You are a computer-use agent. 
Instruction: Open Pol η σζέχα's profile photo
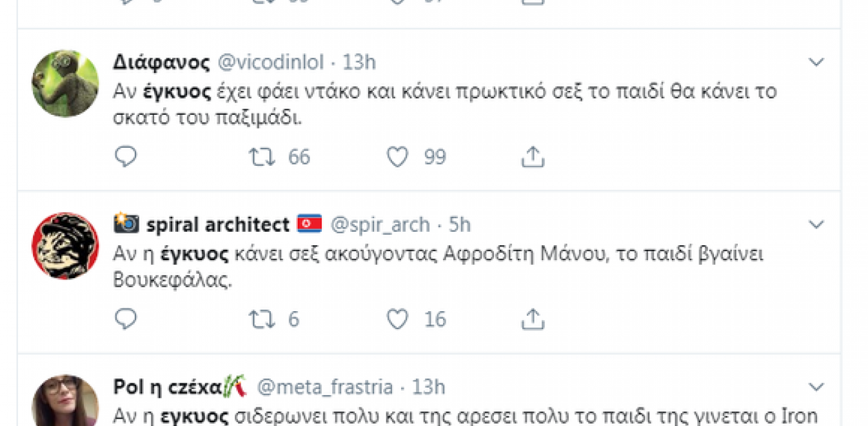(x=65, y=401)
